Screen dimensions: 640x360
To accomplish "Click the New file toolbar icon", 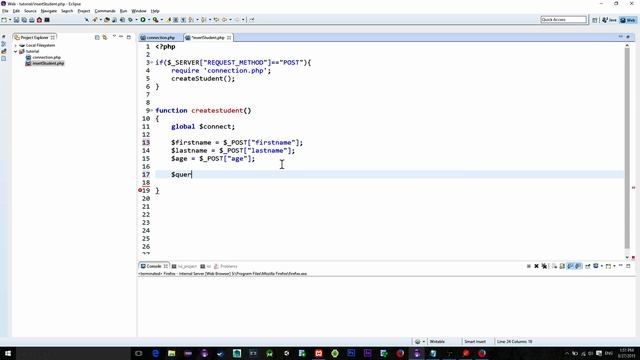I will point(4,20).
